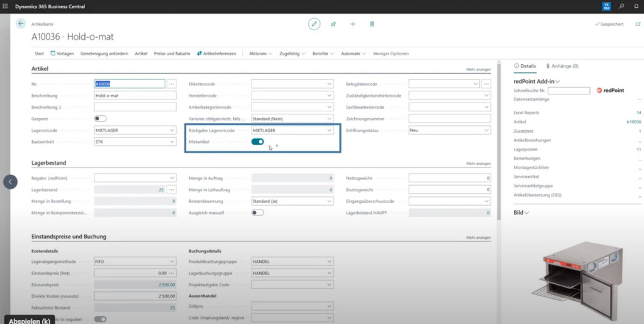Click the share icon next to edit
The height and width of the screenshot is (324, 644).
(333, 24)
